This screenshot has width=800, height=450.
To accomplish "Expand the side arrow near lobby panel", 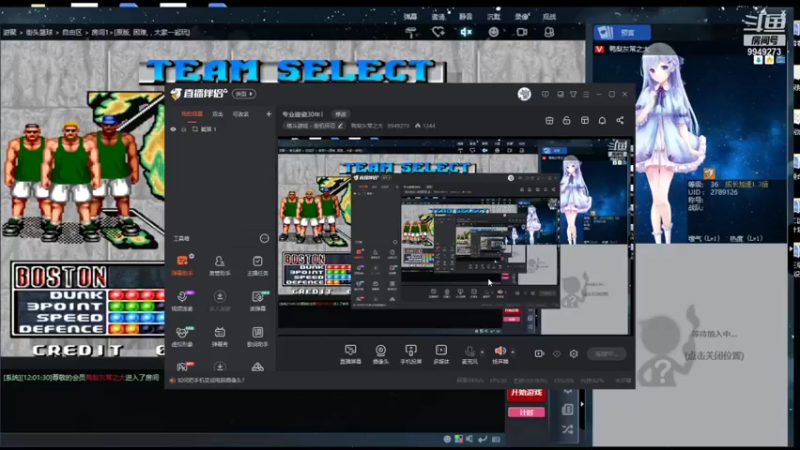I will coord(582,404).
